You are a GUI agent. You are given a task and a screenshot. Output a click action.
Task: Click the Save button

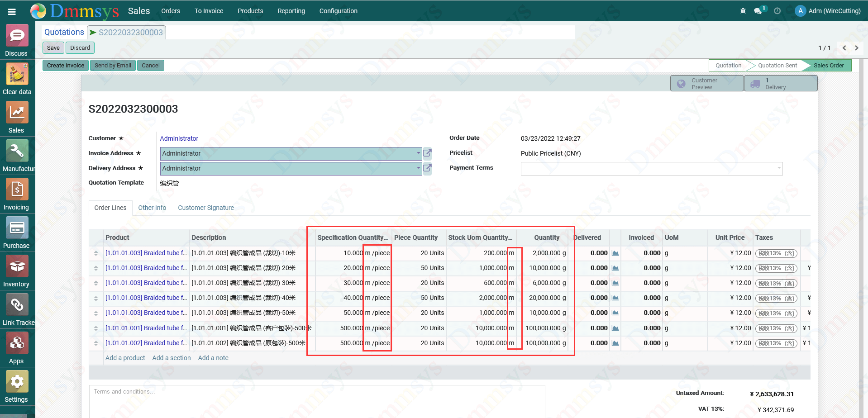pos(53,48)
